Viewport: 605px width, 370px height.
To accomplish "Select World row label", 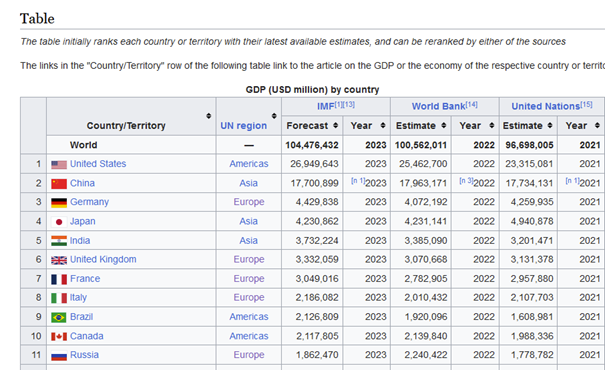I will pyautogui.click(x=83, y=145).
